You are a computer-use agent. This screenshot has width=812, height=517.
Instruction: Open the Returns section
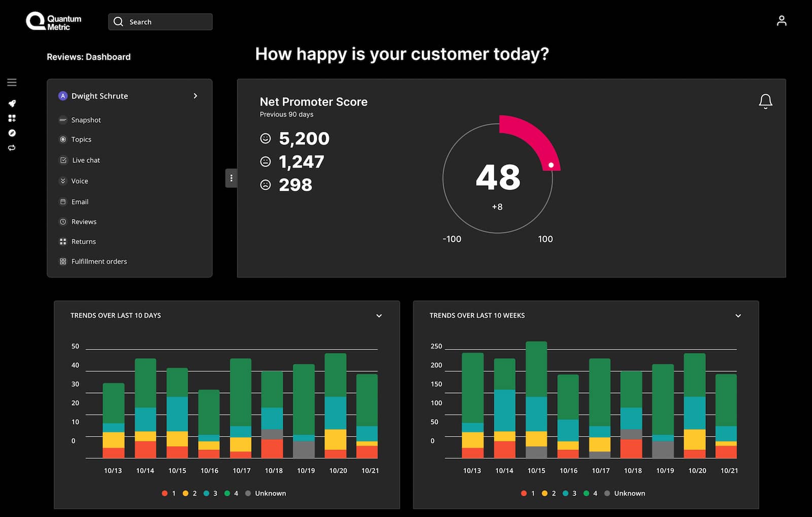[78, 242]
